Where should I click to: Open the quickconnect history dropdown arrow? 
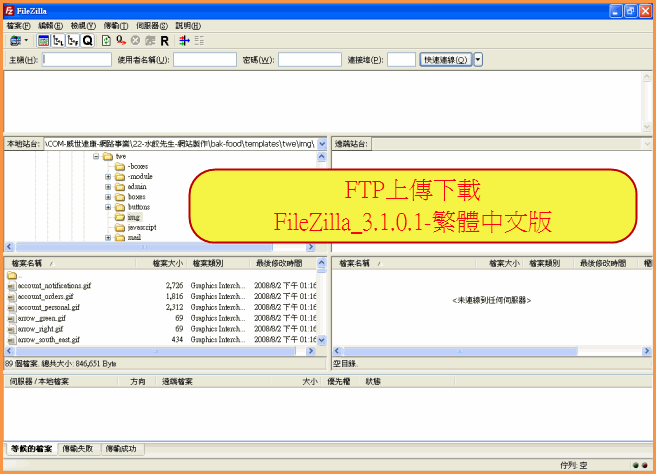click(x=478, y=60)
